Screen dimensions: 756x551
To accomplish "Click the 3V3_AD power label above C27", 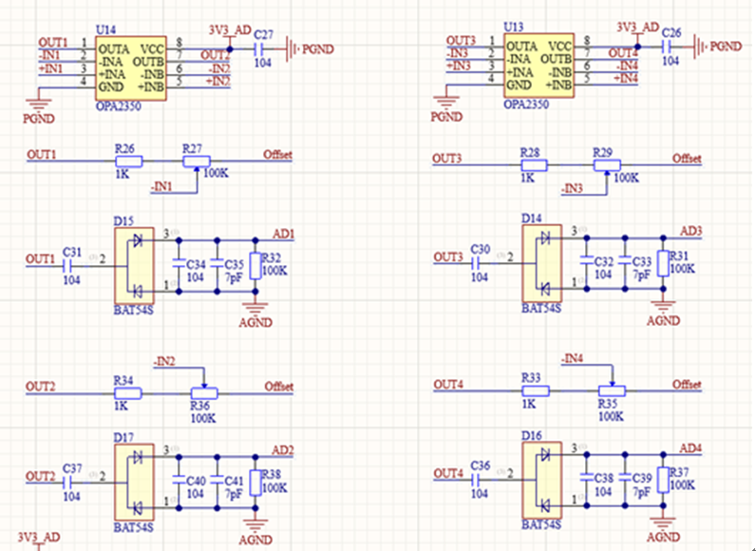I will (230, 30).
